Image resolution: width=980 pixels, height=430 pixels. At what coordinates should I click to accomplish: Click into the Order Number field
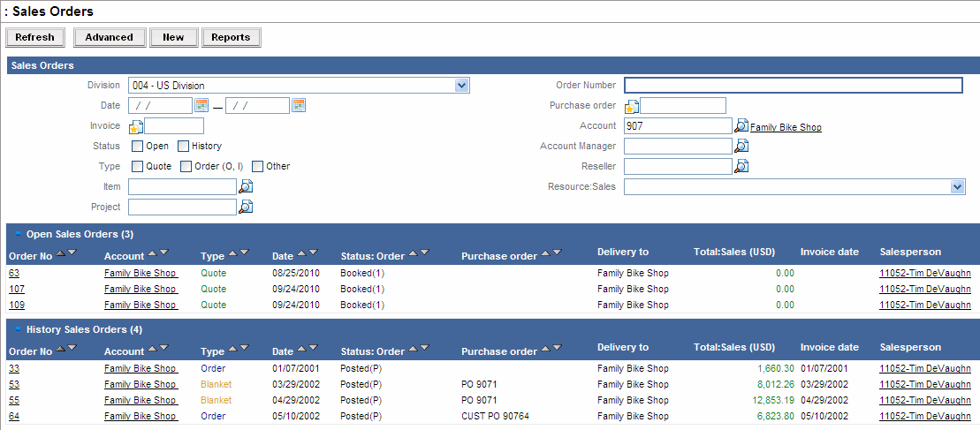coord(793,86)
